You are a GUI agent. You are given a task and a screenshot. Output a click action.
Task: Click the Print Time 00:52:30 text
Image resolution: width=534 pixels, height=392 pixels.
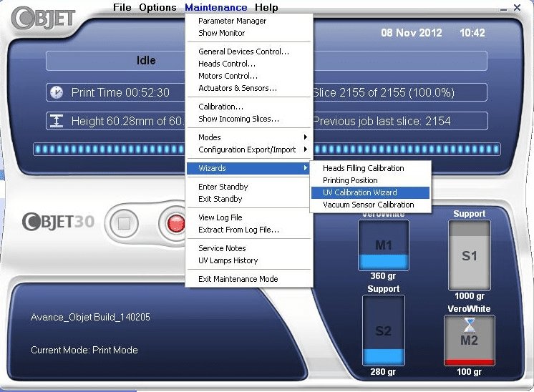[x=120, y=92]
